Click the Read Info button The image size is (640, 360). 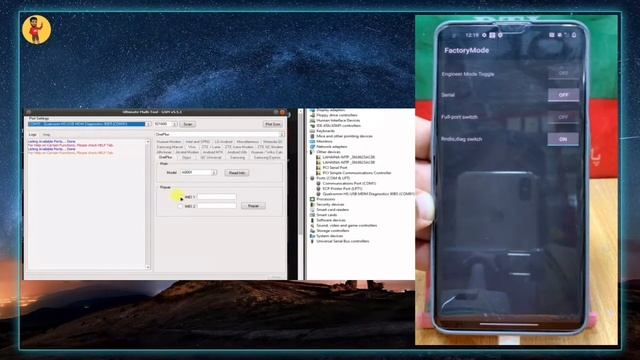(x=237, y=173)
